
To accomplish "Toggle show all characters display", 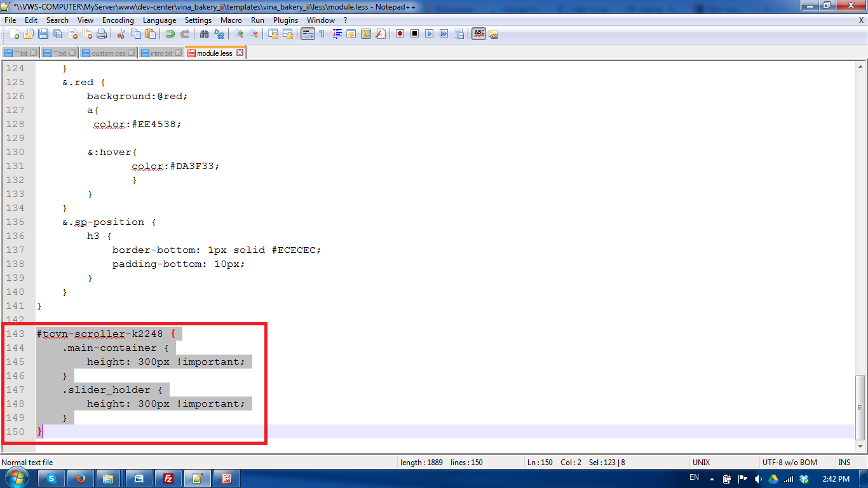I will [322, 34].
